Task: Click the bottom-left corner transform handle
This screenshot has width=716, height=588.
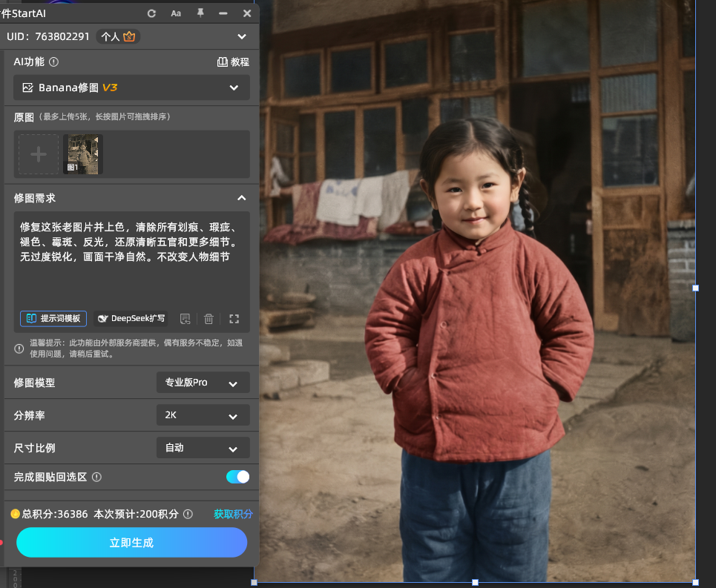Action: tap(254, 583)
